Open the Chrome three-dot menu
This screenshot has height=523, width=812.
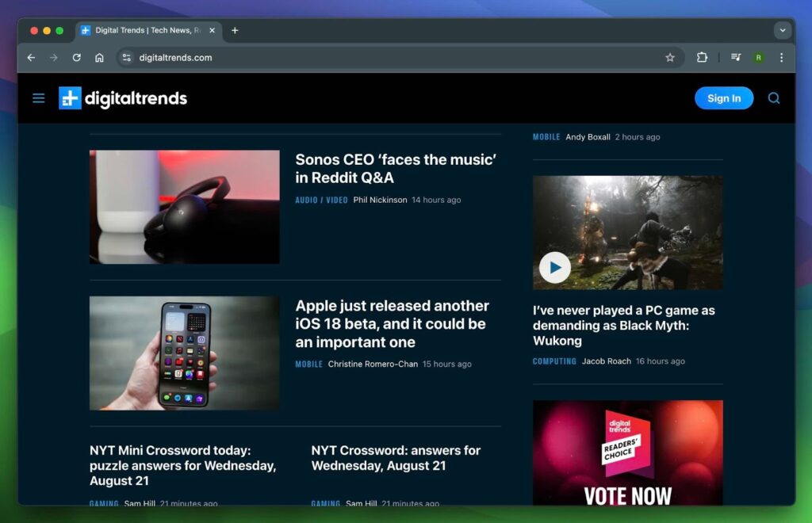[781, 57]
